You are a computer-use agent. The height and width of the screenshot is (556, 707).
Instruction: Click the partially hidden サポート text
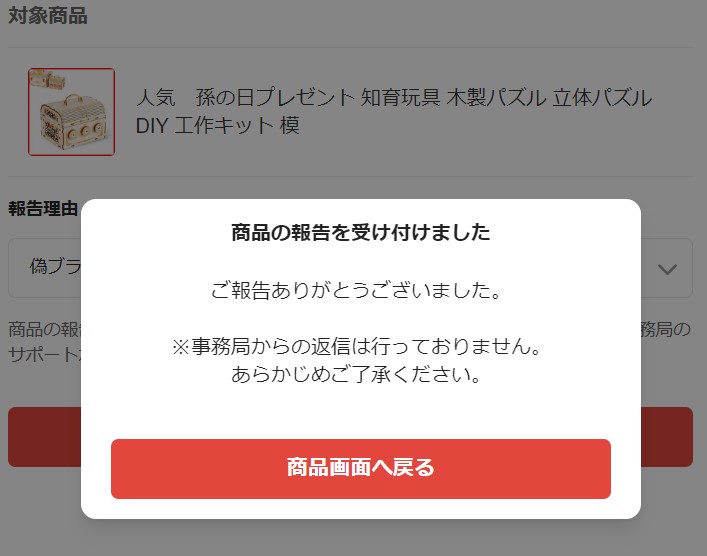click(x=44, y=354)
